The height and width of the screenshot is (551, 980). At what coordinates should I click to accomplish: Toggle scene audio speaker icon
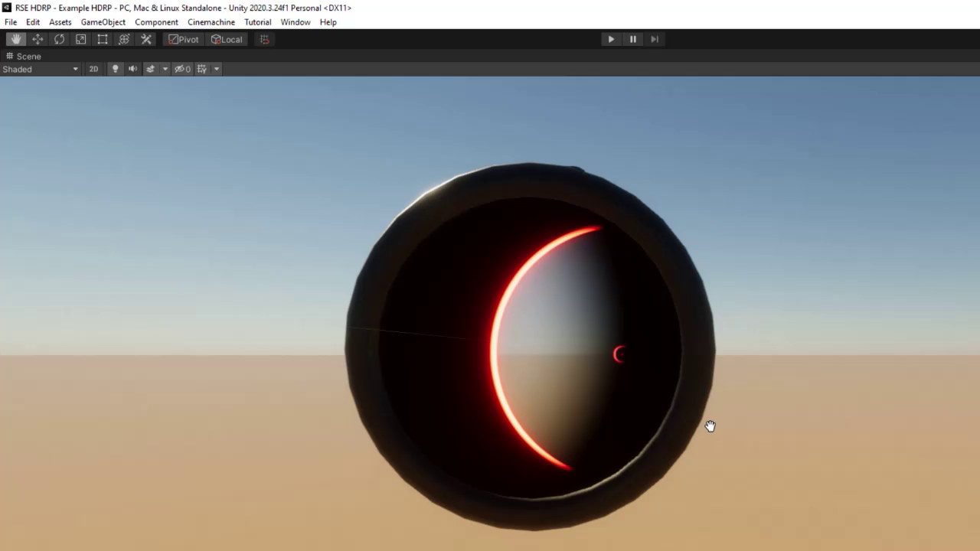click(x=132, y=69)
